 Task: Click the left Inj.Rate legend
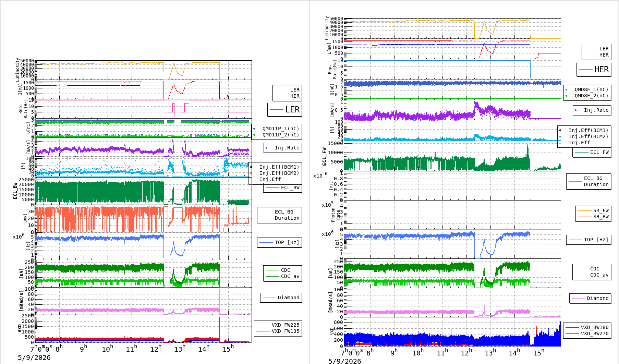[282, 148]
